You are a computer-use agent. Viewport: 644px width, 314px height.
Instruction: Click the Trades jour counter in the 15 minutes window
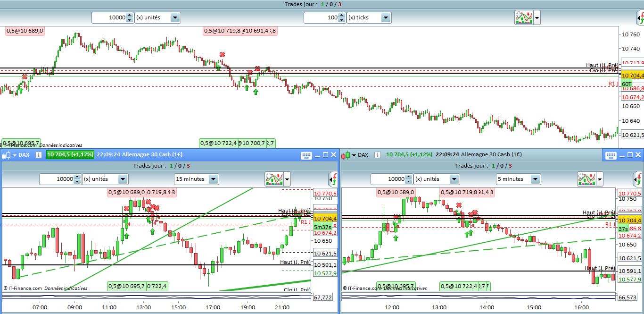[161, 166]
